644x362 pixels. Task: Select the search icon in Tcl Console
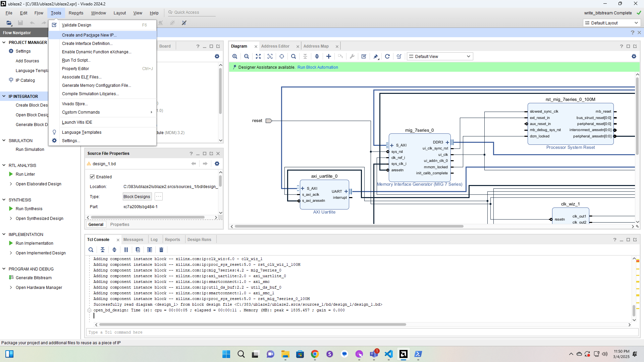coord(91,250)
